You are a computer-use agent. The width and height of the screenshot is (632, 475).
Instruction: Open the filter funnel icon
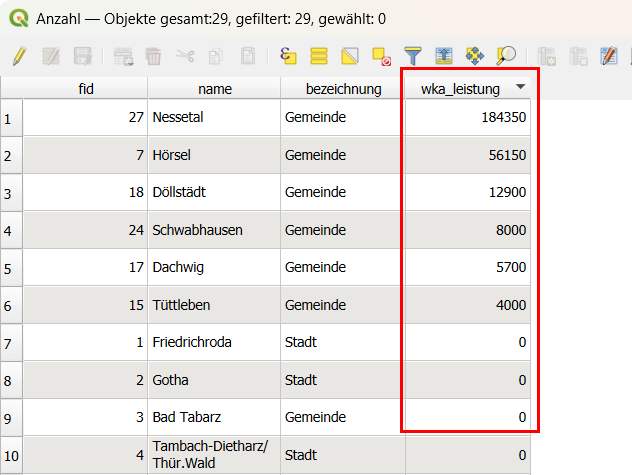coord(413,56)
